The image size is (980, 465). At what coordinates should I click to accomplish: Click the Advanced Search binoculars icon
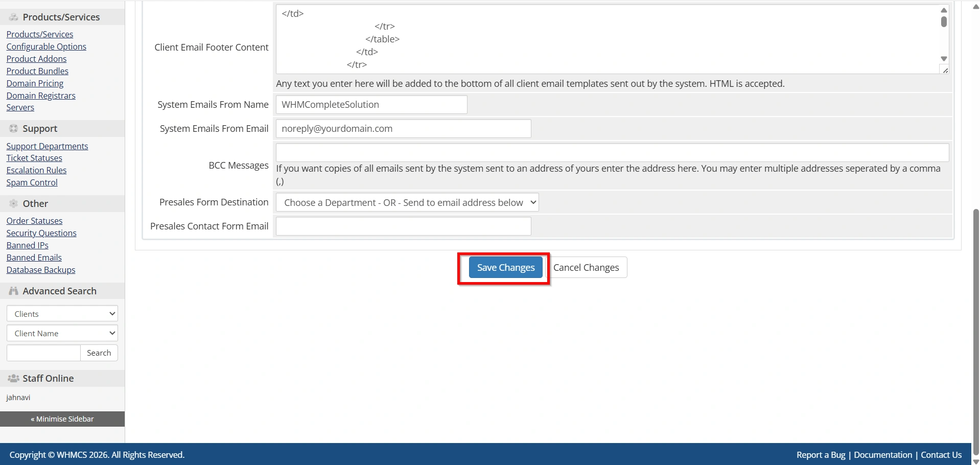(x=14, y=291)
